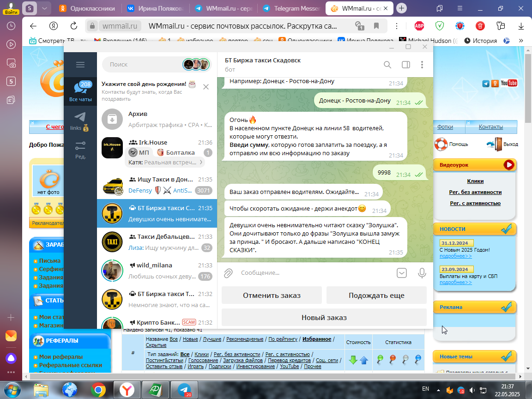Open the "Архив" archive chat folder

(157, 119)
